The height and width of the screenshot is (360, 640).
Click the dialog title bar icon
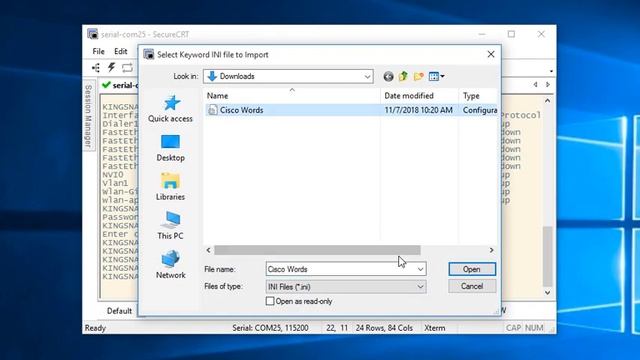pos(149,55)
